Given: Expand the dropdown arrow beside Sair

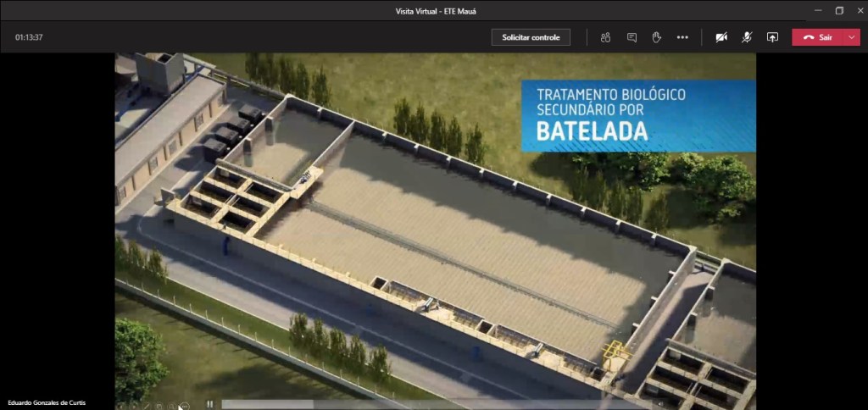Looking at the screenshot, I should [852, 37].
